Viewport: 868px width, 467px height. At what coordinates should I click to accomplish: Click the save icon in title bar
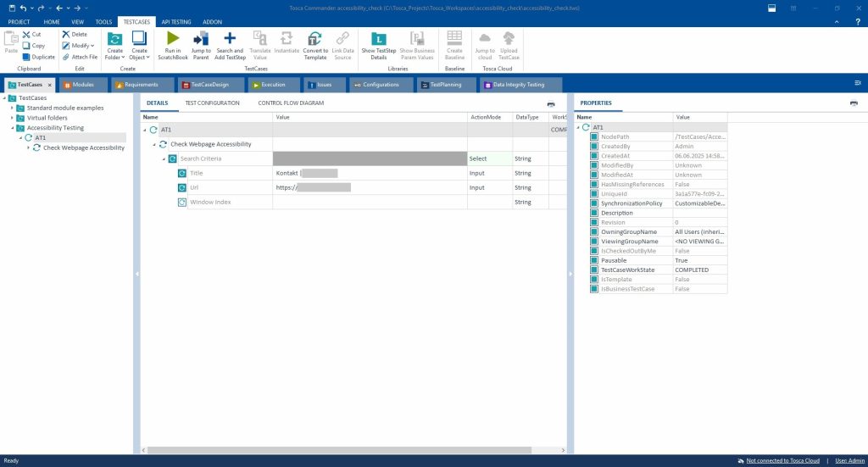point(12,8)
